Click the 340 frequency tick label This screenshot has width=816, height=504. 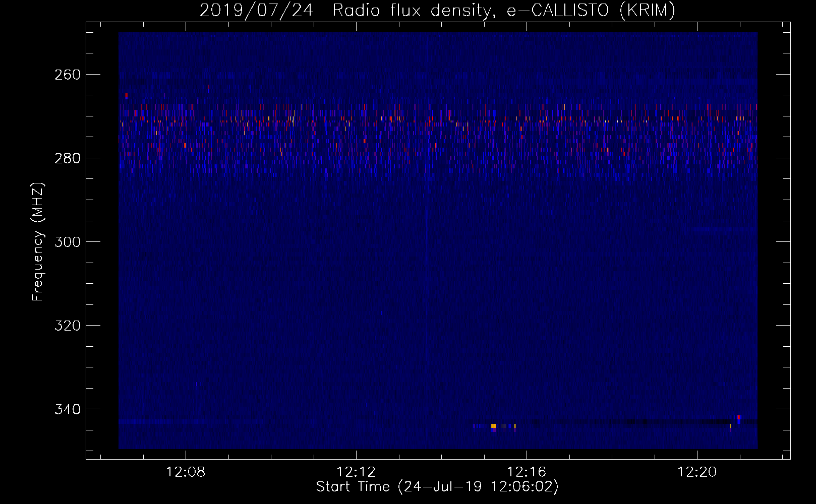68,409
